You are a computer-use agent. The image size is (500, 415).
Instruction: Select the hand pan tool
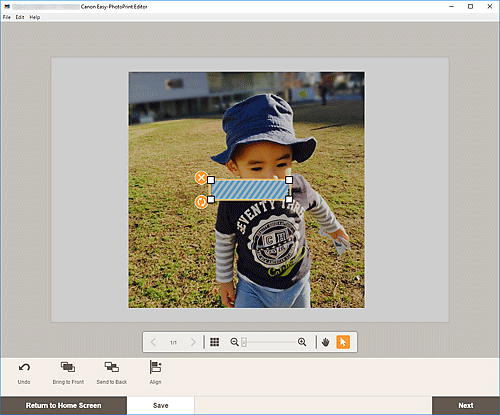click(x=326, y=342)
